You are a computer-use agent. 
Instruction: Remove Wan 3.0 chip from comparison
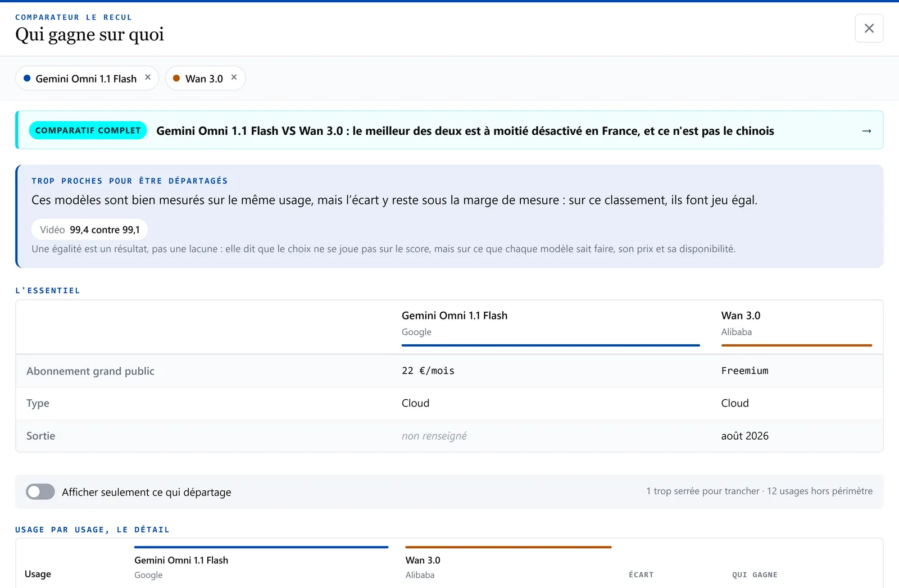point(234,78)
